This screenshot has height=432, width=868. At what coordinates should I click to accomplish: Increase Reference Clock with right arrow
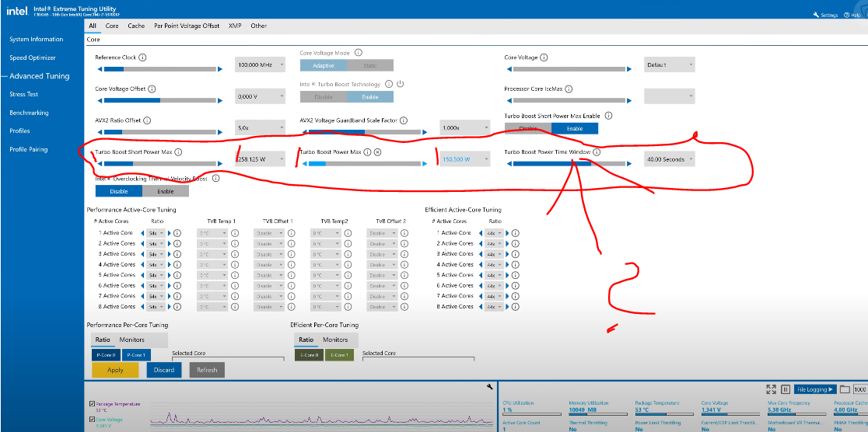pos(220,69)
